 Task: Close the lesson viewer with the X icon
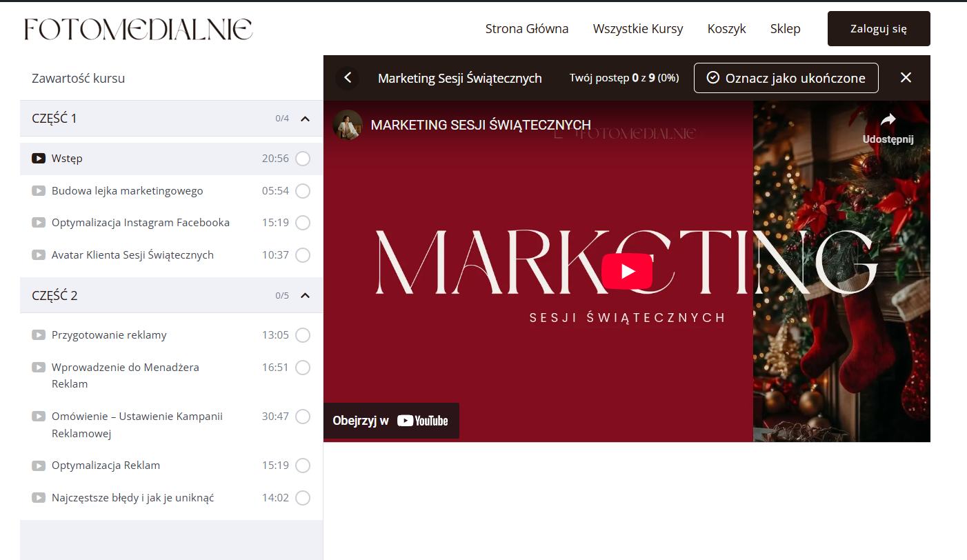pos(906,78)
